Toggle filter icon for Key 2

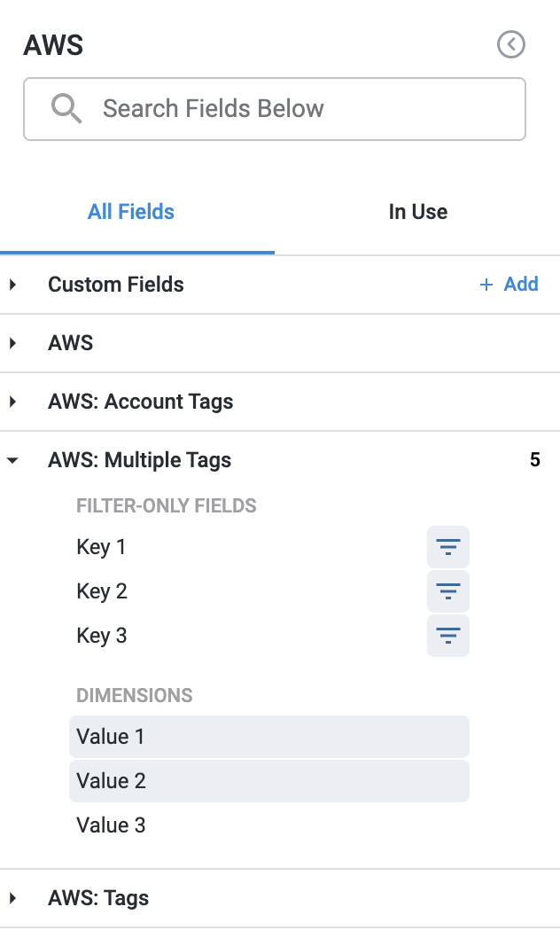(x=448, y=591)
